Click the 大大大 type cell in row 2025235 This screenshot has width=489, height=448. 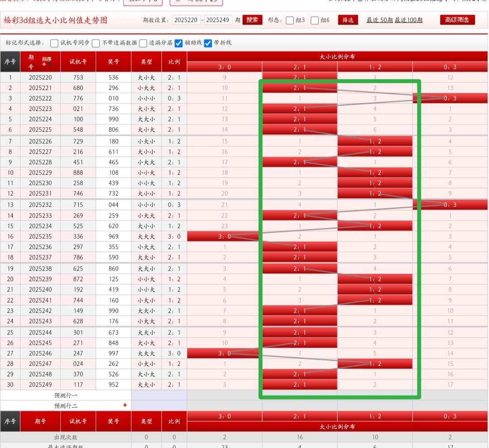click(147, 236)
